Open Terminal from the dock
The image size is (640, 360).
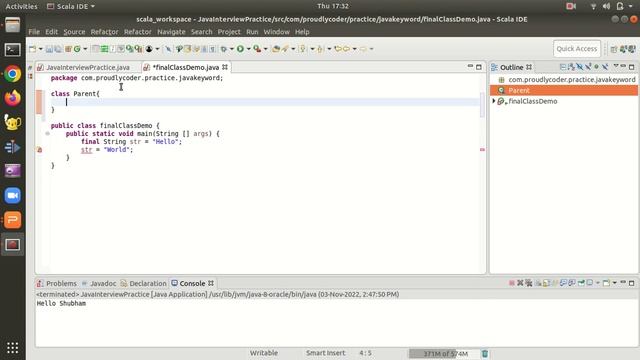[x=13, y=50]
